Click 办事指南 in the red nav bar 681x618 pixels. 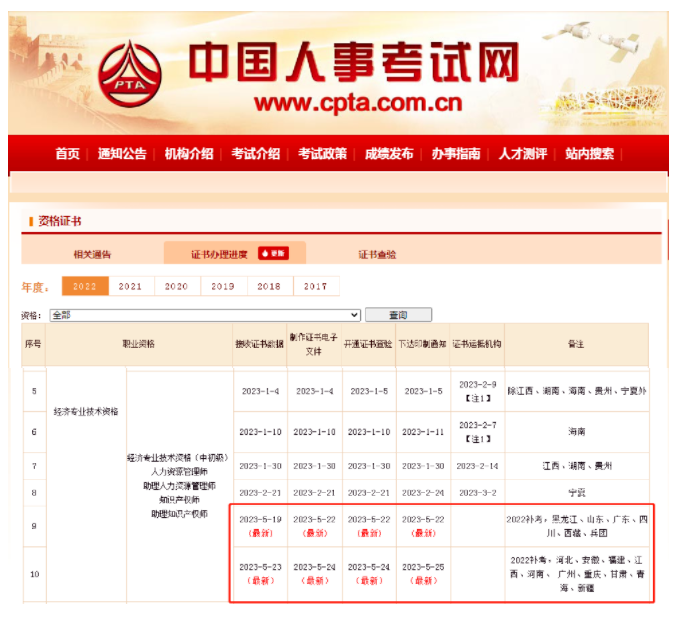pos(456,153)
